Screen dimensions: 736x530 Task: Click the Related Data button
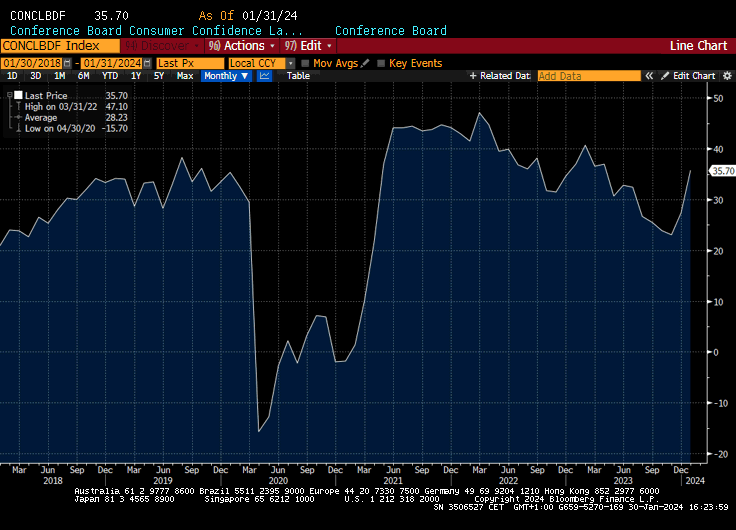(x=500, y=76)
